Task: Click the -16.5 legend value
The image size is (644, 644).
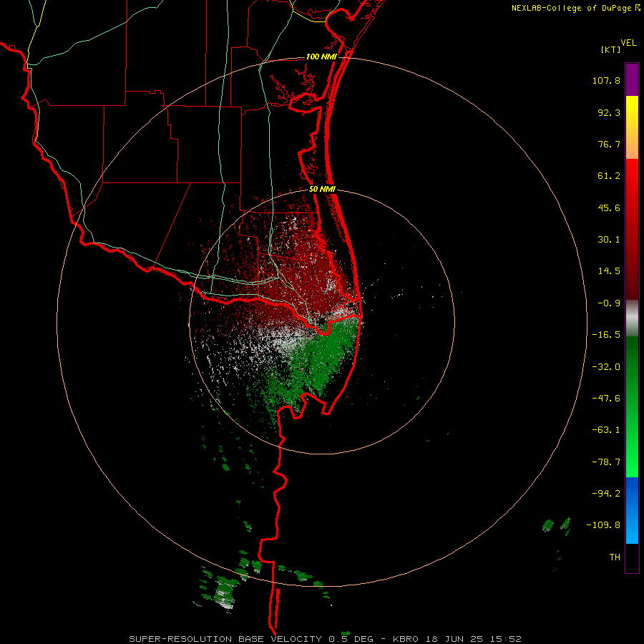Action: pos(606,335)
